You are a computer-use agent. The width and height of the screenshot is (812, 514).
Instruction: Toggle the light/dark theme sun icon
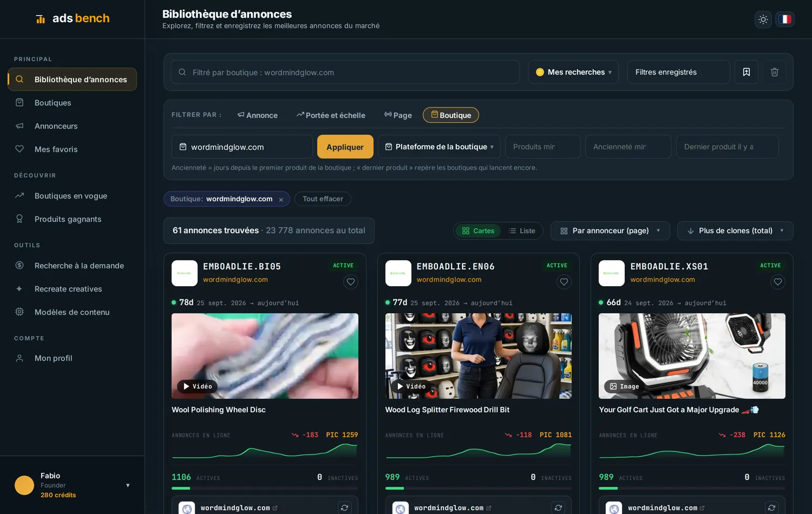coord(763,19)
